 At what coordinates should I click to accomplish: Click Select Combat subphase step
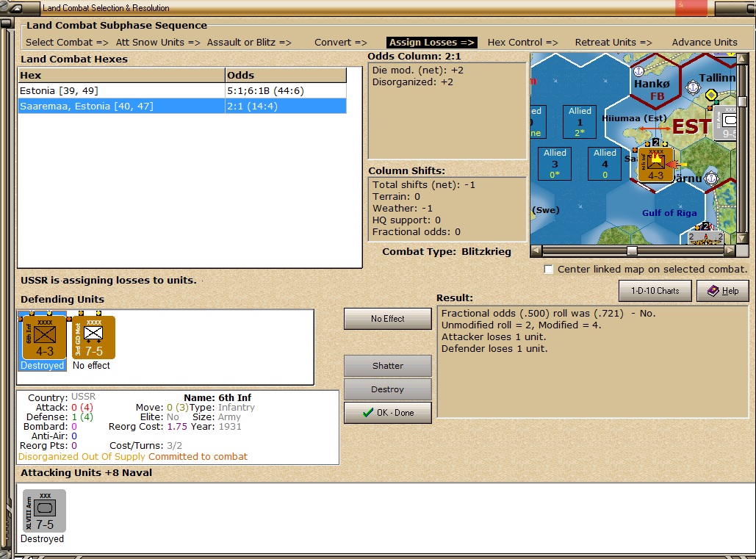(x=67, y=43)
